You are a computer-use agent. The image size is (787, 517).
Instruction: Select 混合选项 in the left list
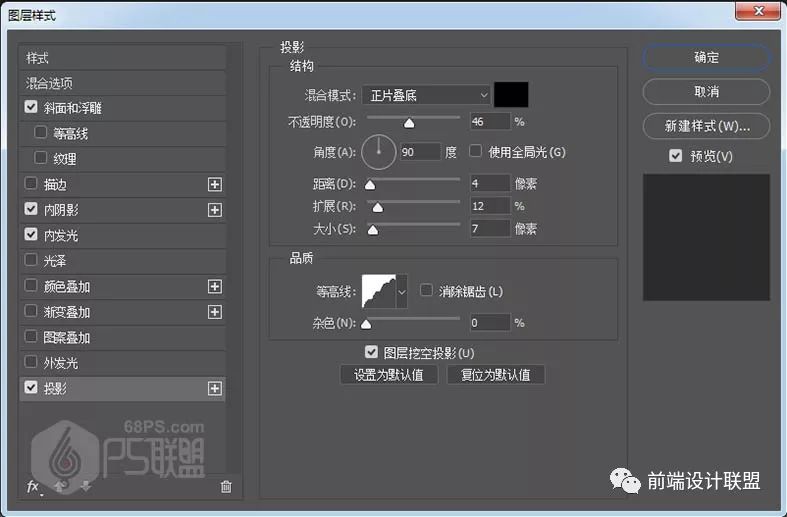pos(122,83)
